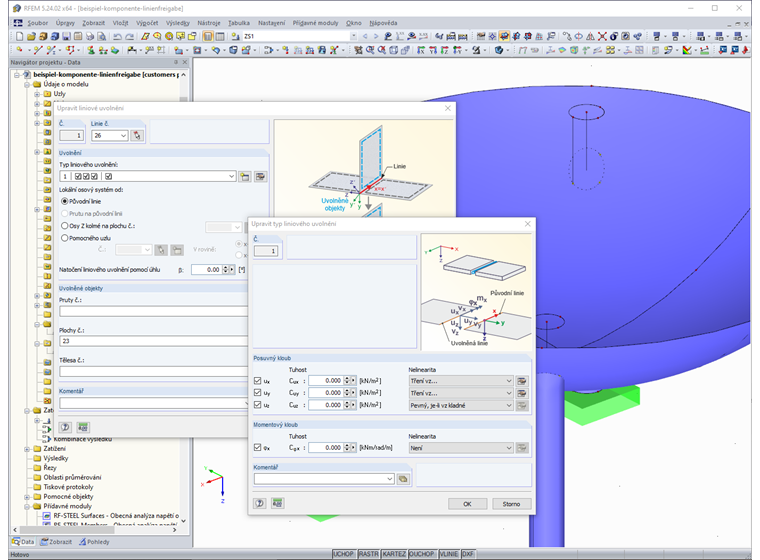This screenshot has height=560, width=760.
Task: Open ZS1 load case dropdown
Action: (x=353, y=36)
